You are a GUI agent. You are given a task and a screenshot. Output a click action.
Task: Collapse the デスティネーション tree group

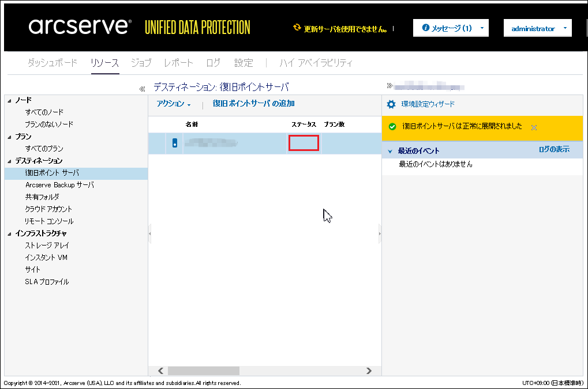pos(9,161)
